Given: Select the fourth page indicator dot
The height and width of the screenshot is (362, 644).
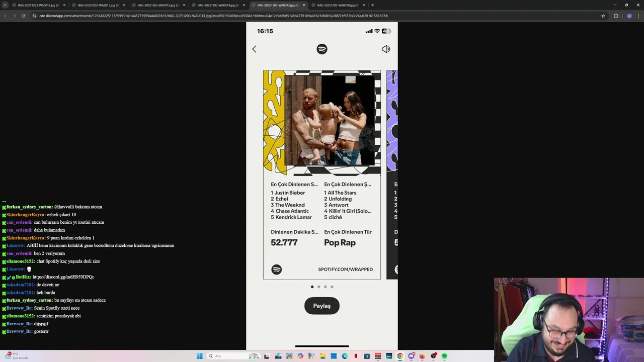Looking at the screenshot, I should pos(332,287).
